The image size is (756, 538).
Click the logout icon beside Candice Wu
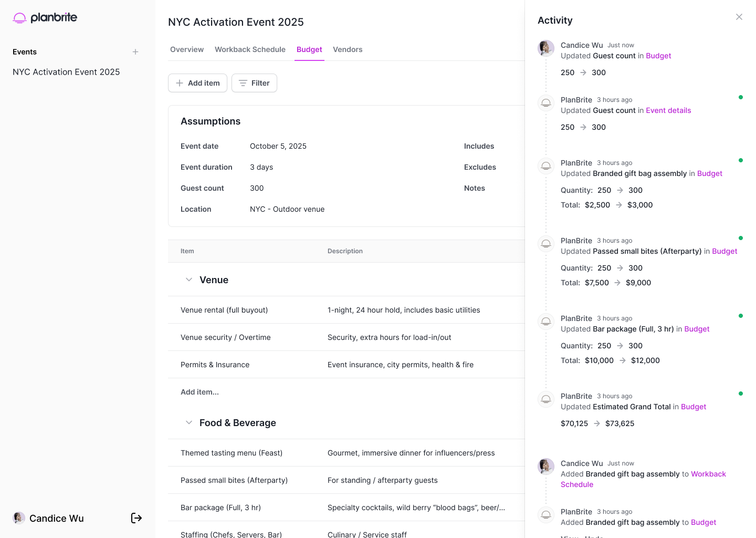[136, 518]
